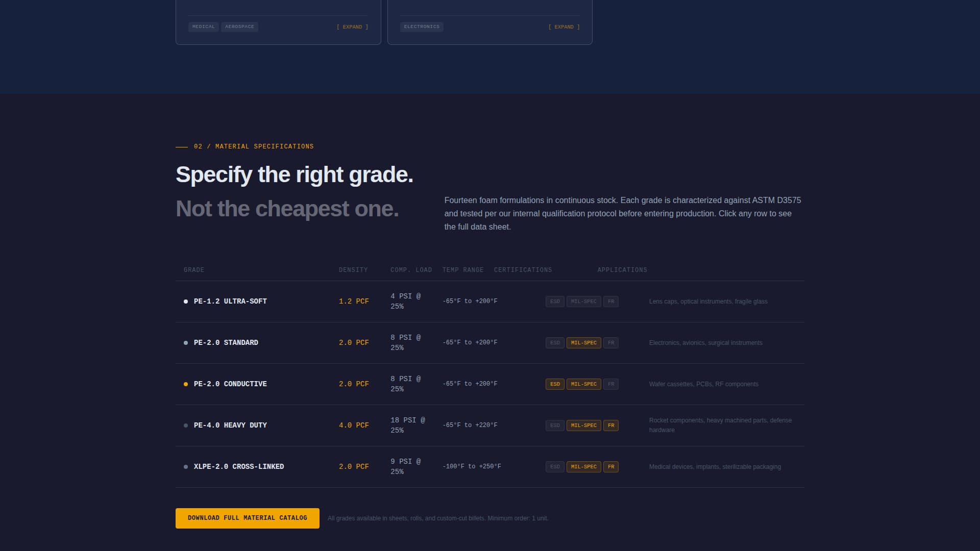Expand the Medical and Aerospace card

(x=352, y=27)
